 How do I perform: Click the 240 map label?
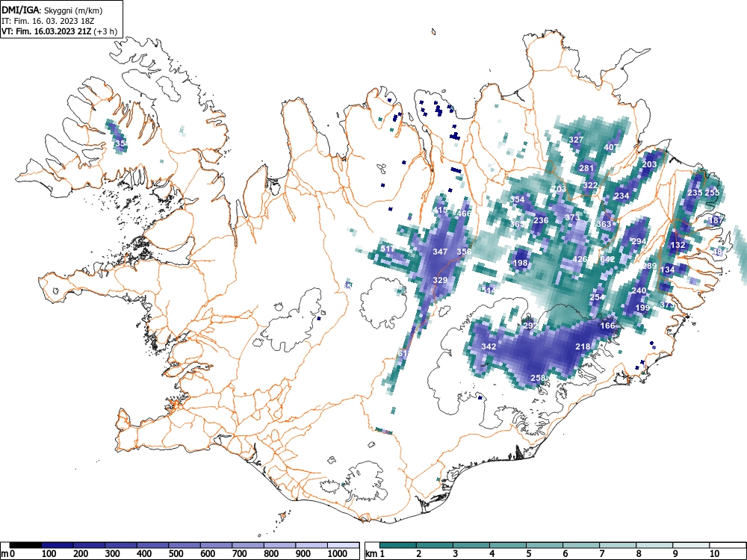tap(639, 290)
